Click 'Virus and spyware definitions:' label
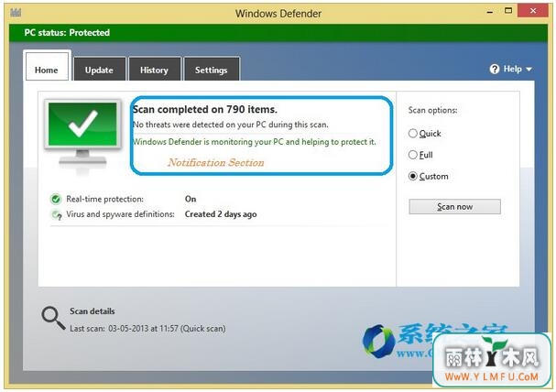Screen dimensions: 556x392 tap(120, 214)
